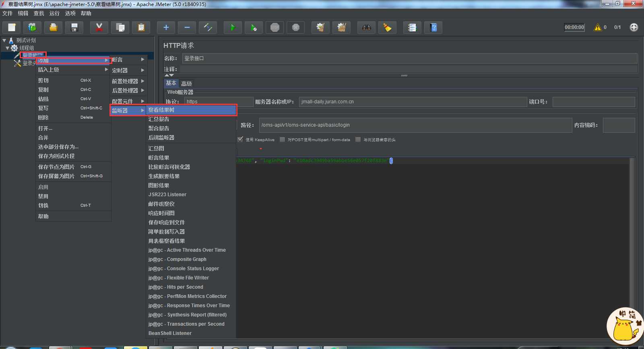This screenshot has height=349, width=644.
Task: Click 保存节点为图片 in context menu
Action: pyautogui.click(x=73, y=167)
